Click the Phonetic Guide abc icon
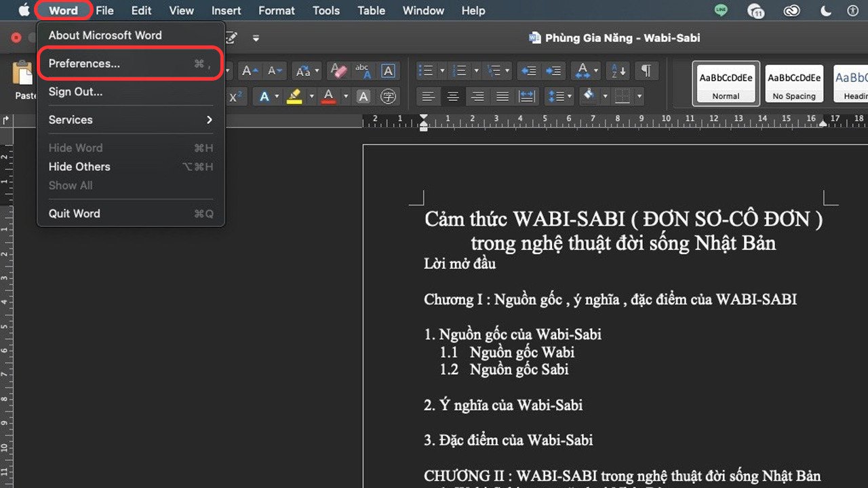 coord(363,70)
